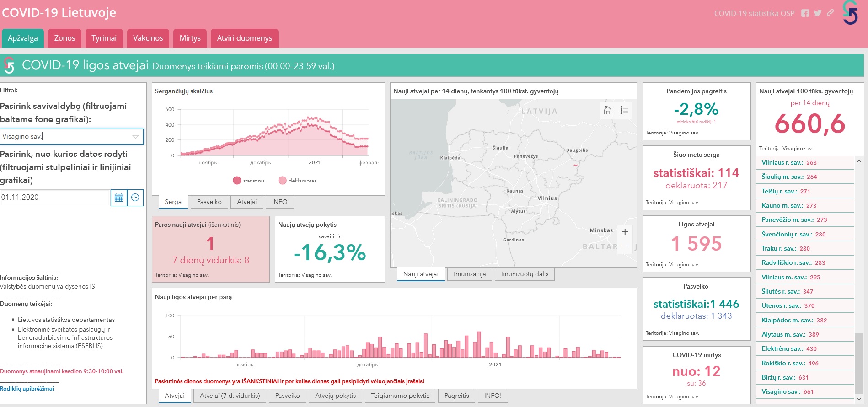
Task: Switch to the Vakcinos tab
Action: pos(148,38)
